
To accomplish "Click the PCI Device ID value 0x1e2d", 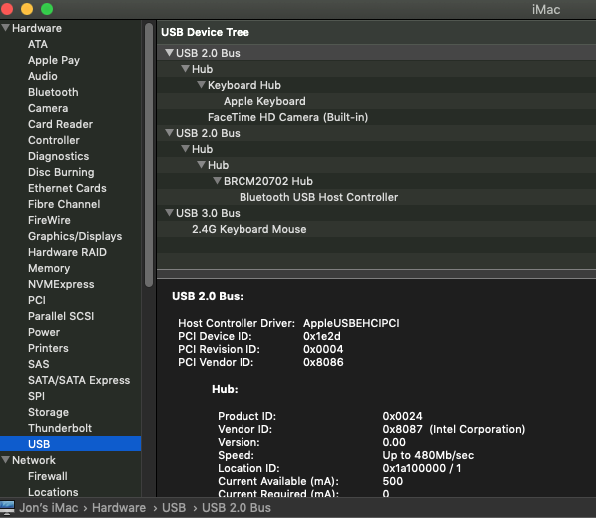I will pos(322,336).
